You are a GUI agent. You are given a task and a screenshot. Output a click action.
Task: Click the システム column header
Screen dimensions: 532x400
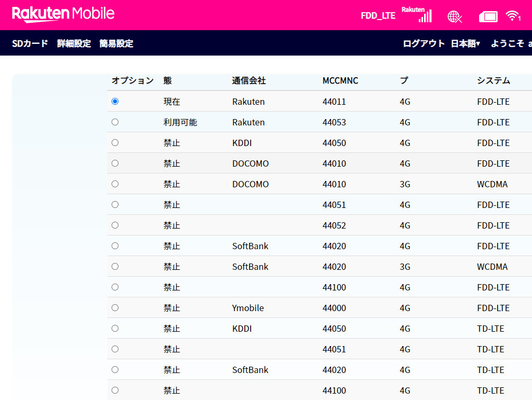493,81
